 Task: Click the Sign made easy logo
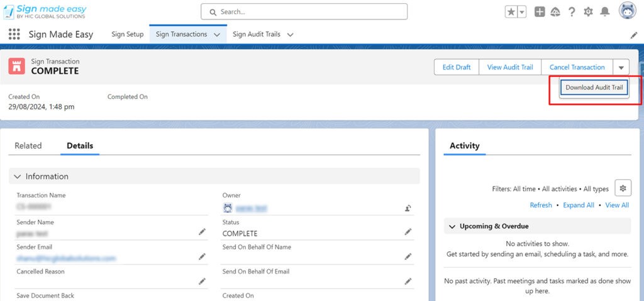(45, 11)
